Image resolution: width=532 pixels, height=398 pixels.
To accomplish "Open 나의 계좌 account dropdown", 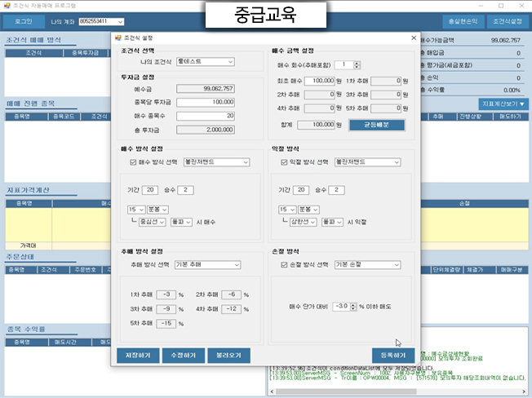I will pos(101,21).
